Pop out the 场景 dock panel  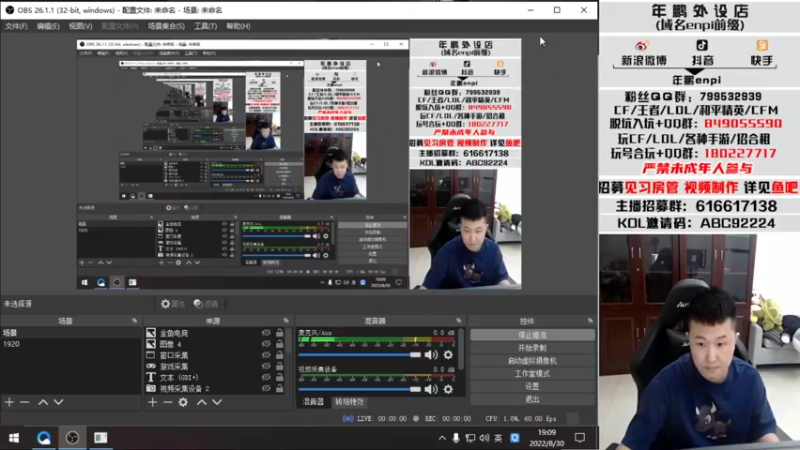(135, 320)
